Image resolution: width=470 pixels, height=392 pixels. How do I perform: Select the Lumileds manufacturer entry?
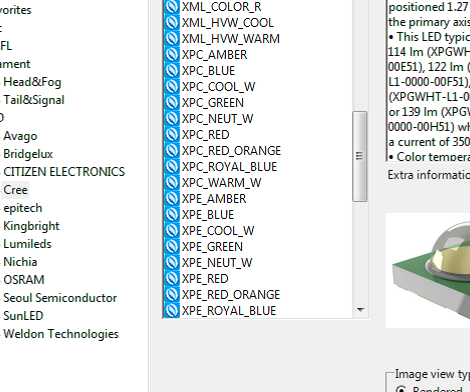click(27, 244)
